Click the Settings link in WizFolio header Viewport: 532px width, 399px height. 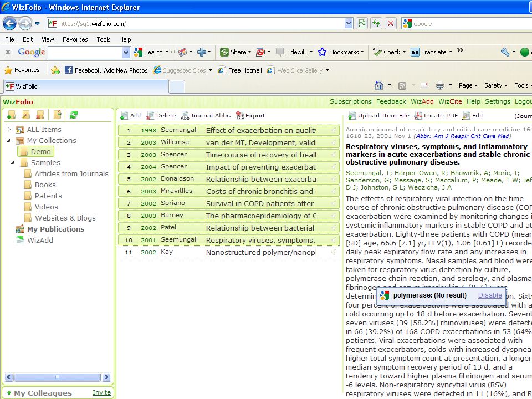coord(498,101)
